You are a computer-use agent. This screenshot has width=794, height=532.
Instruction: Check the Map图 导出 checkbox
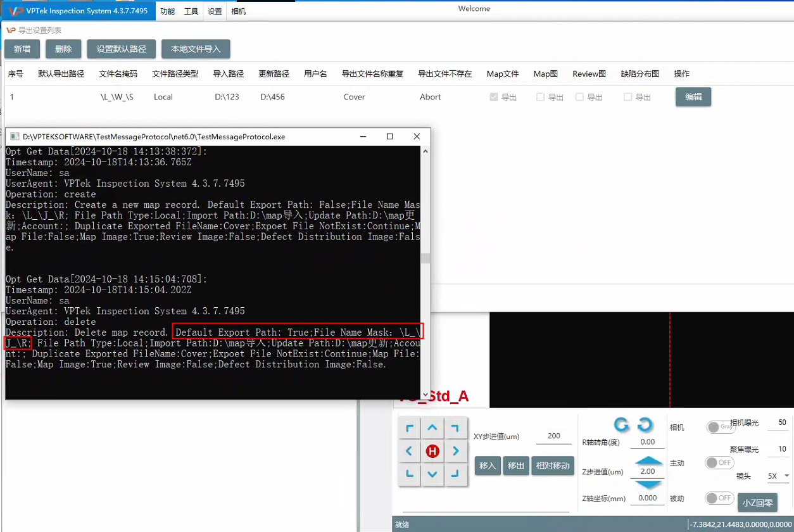coord(541,97)
